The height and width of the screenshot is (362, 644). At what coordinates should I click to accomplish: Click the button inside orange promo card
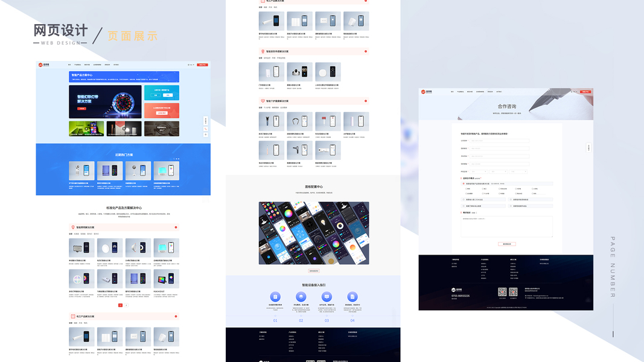162,113
